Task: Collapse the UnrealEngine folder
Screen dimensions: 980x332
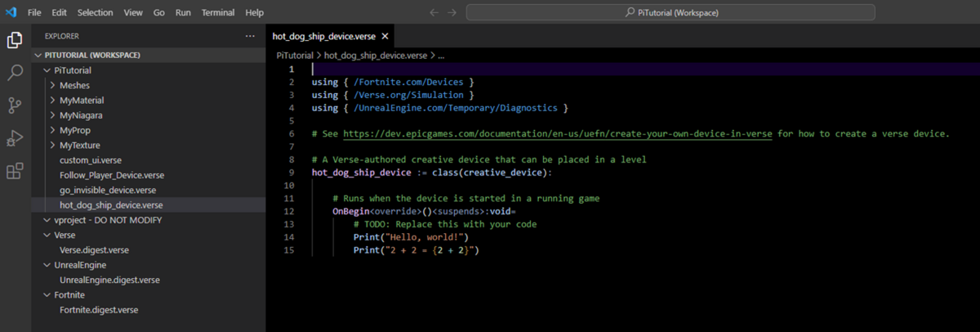Action: (x=149, y=265)
